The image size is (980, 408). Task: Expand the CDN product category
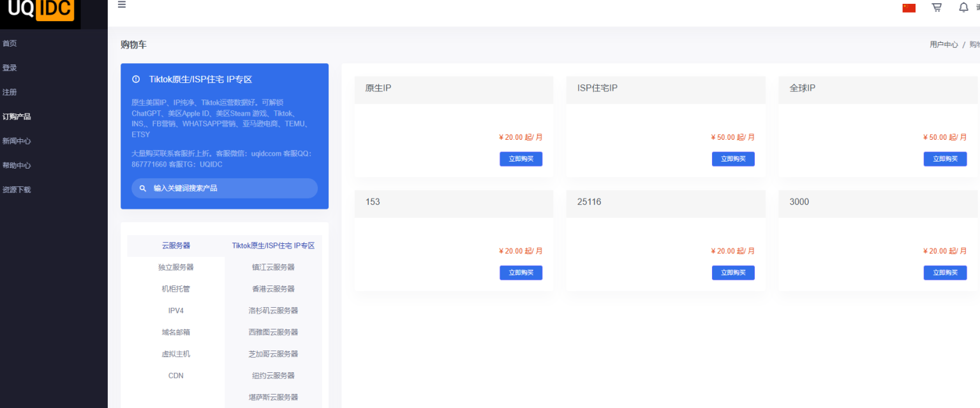(175, 375)
